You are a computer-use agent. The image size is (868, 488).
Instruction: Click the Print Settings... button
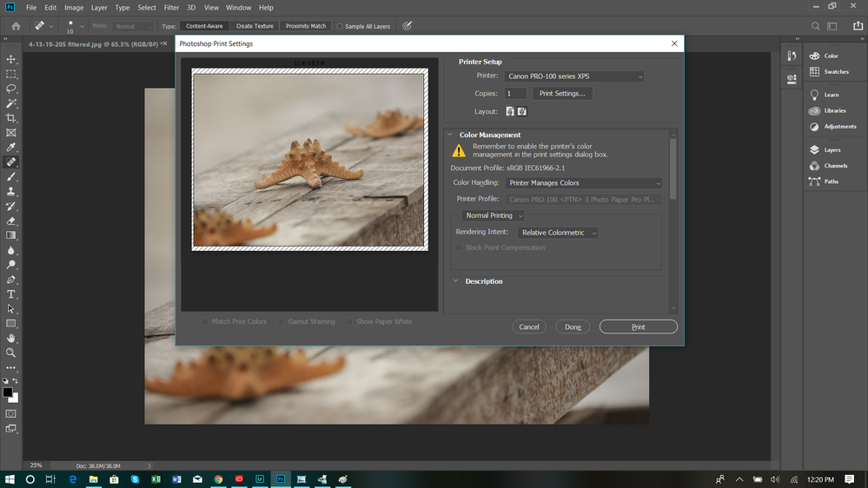coord(562,94)
